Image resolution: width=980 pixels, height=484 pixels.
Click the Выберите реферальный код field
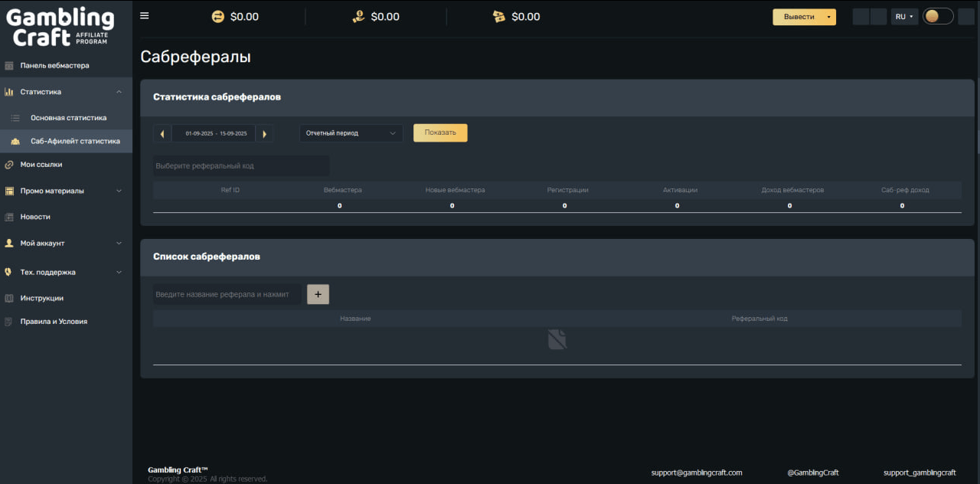point(240,166)
